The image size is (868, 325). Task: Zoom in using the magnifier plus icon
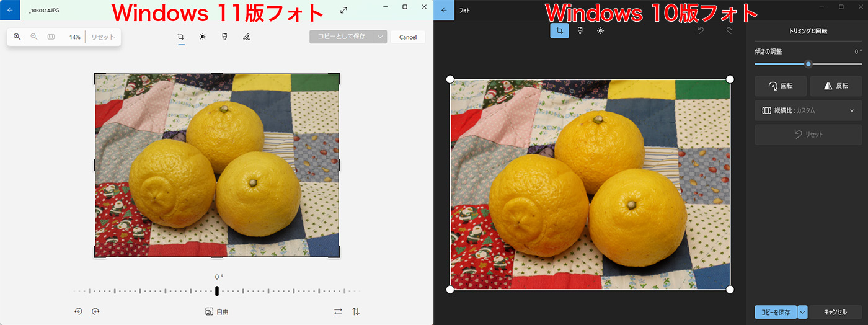click(x=17, y=37)
